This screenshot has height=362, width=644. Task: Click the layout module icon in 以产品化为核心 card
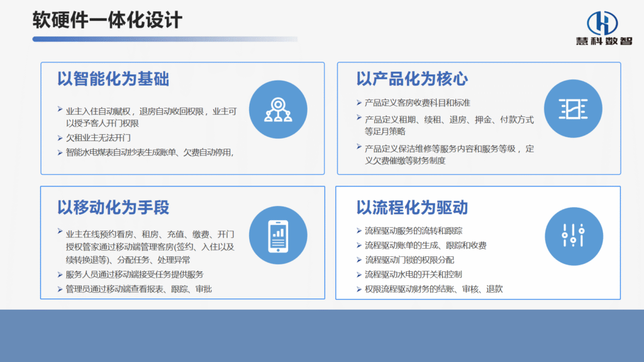point(572,109)
